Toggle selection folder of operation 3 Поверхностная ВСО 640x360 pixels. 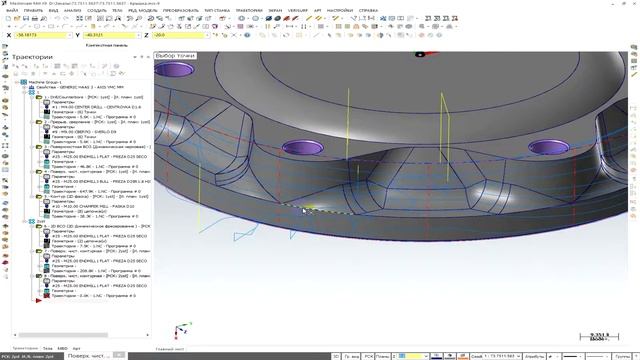(x=39, y=147)
